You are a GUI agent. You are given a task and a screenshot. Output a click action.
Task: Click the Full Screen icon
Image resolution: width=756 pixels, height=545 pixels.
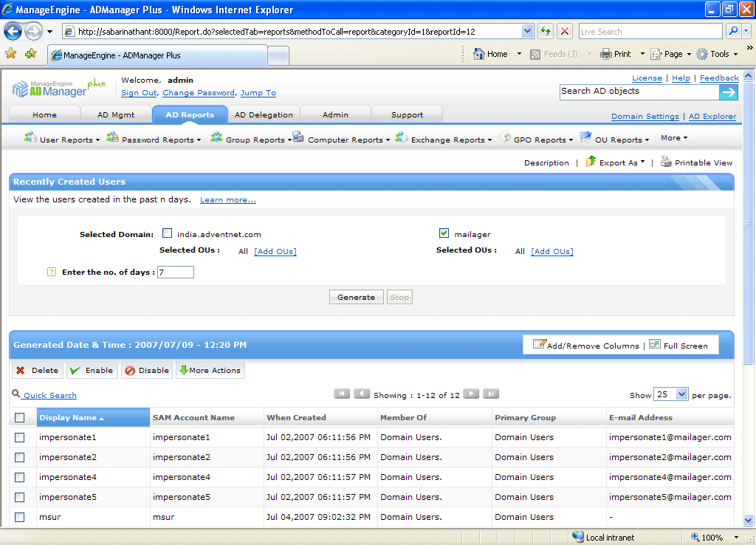point(654,344)
